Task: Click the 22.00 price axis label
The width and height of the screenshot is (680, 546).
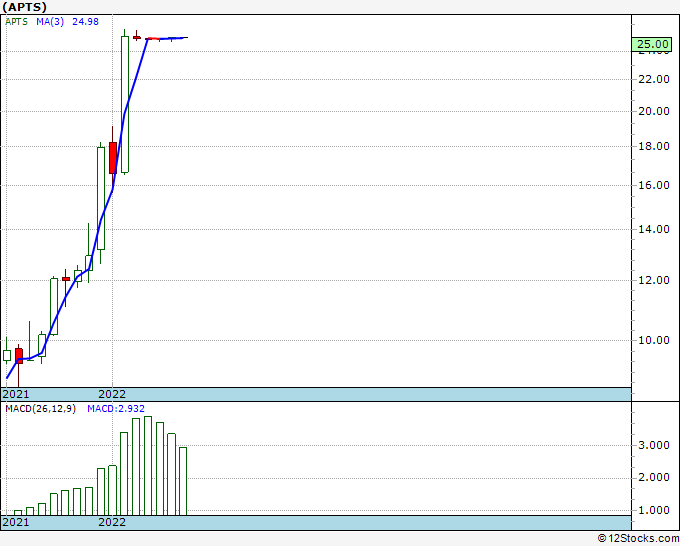Action: pyautogui.click(x=654, y=79)
